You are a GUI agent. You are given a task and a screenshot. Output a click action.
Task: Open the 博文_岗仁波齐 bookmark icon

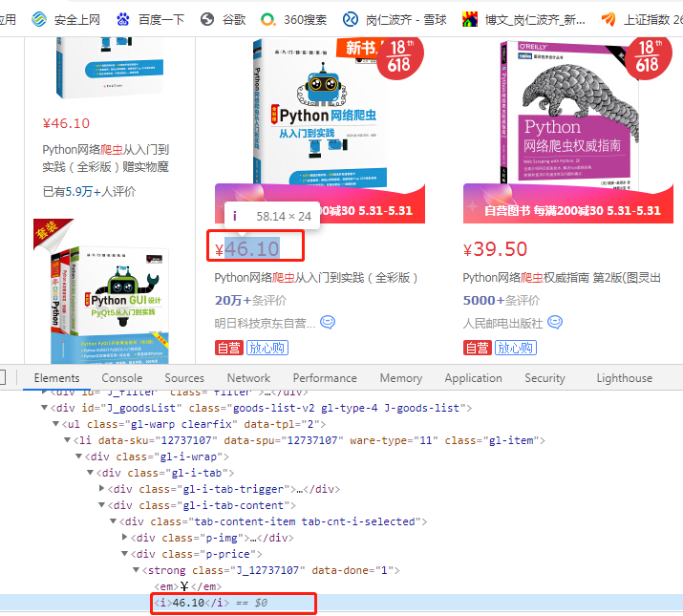(470, 19)
